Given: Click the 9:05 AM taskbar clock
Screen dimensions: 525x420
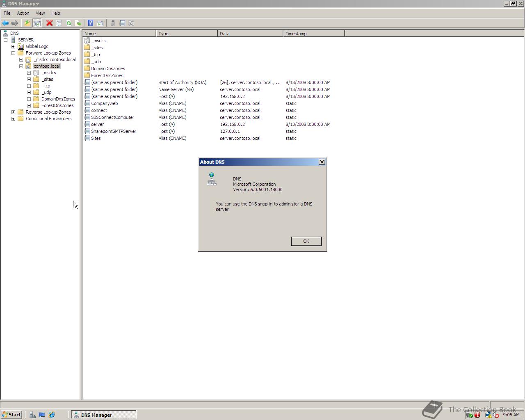Looking at the screenshot, I should coord(511,415).
